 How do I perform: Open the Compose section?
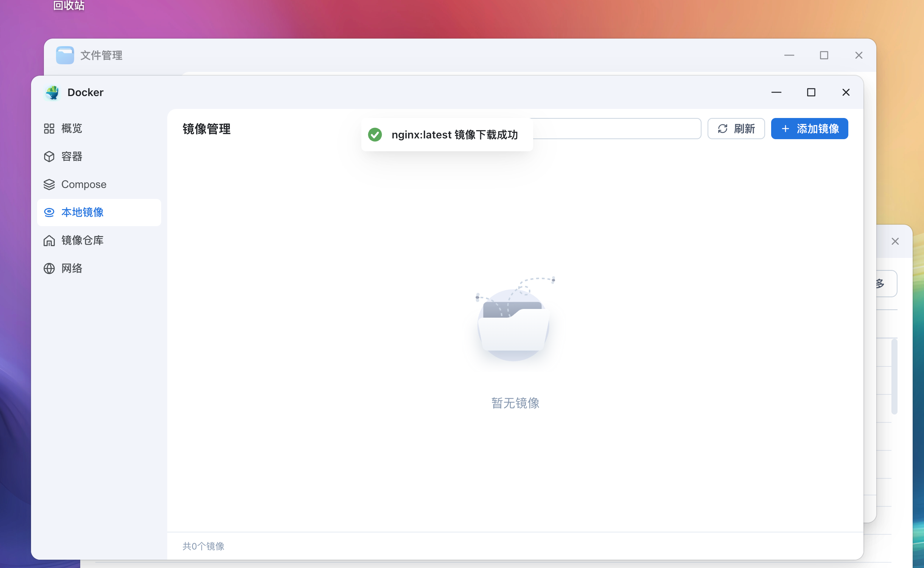click(x=84, y=185)
